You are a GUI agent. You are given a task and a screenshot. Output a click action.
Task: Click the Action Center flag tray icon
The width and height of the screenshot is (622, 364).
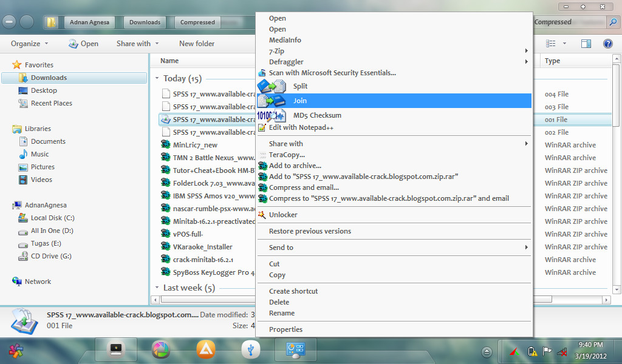(547, 351)
